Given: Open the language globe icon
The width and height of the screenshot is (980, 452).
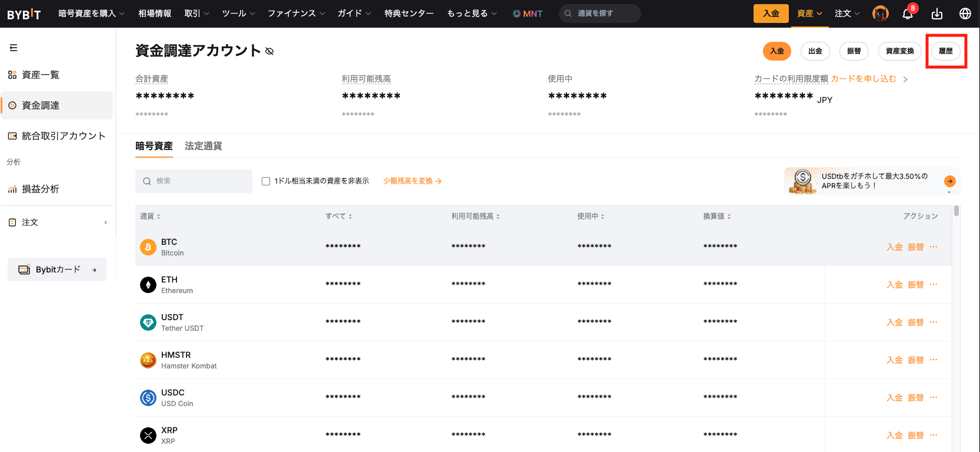Looking at the screenshot, I should click(x=965, y=14).
